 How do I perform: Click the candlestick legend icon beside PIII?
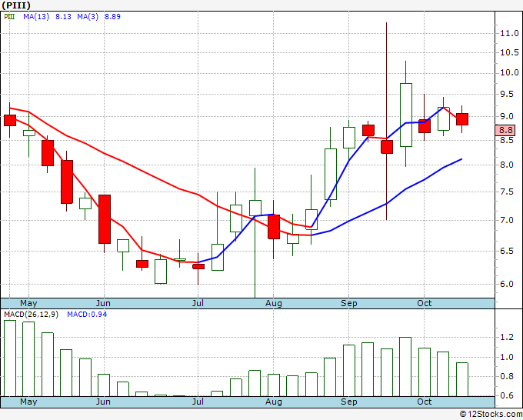pyautogui.click(x=9, y=15)
